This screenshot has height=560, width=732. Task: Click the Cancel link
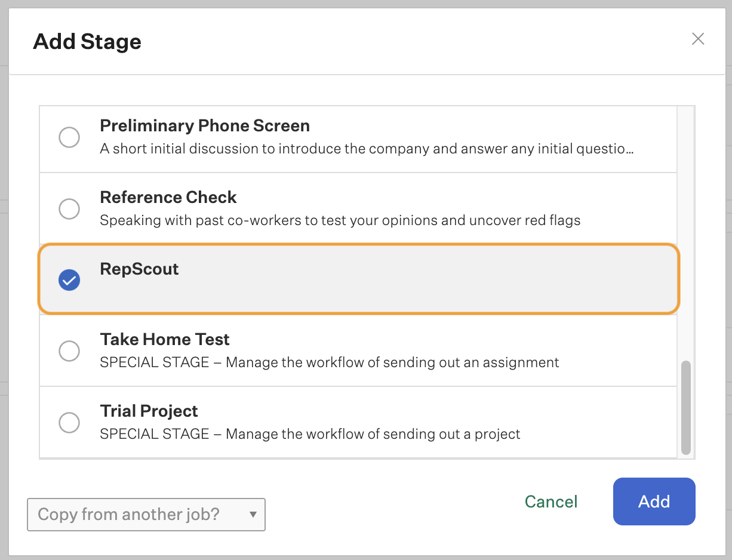click(551, 501)
